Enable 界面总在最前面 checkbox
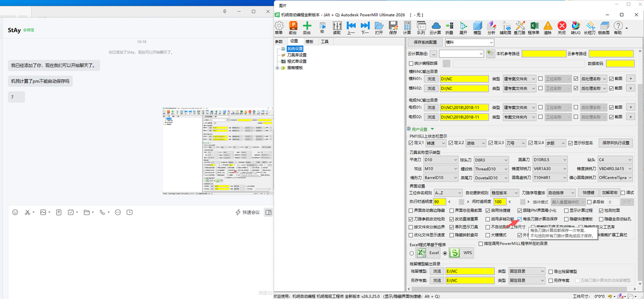 coord(452,211)
